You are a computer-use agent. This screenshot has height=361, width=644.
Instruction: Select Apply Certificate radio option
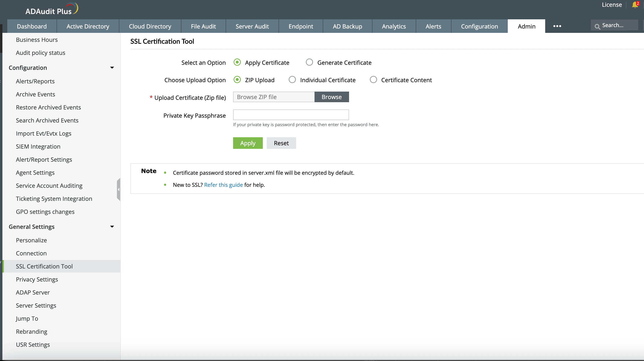pyautogui.click(x=237, y=62)
